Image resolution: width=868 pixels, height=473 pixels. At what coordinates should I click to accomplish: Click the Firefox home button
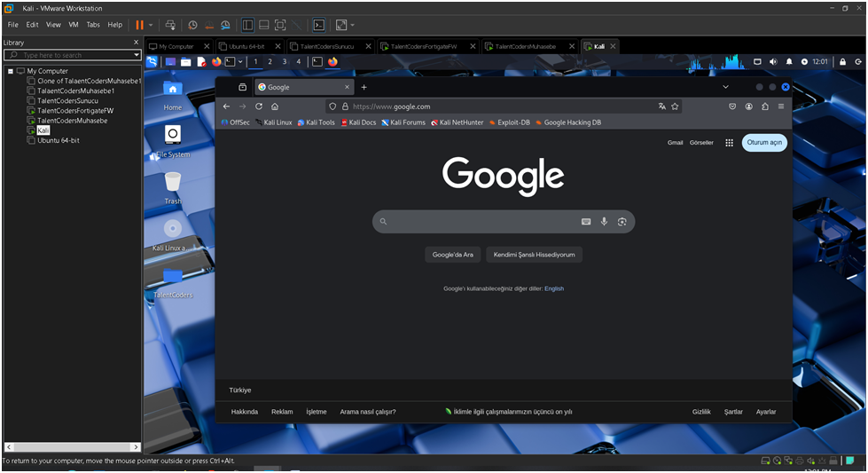pos(275,106)
